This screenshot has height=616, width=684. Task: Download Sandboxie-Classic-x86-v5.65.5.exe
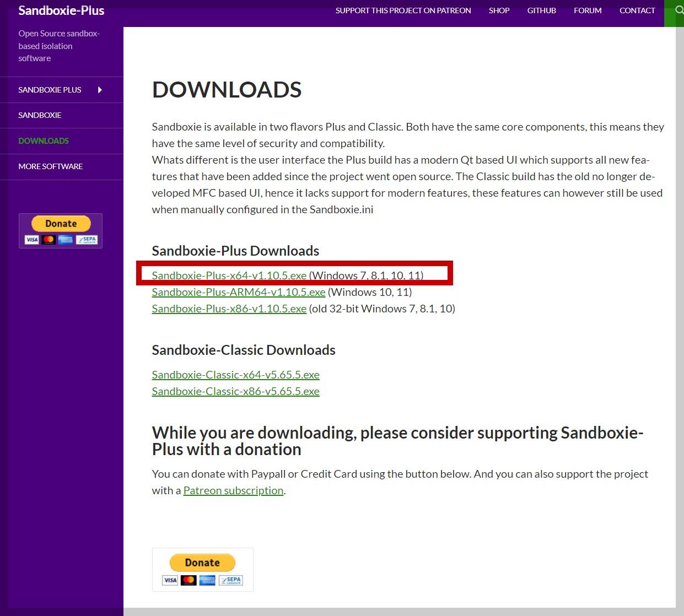click(236, 391)
